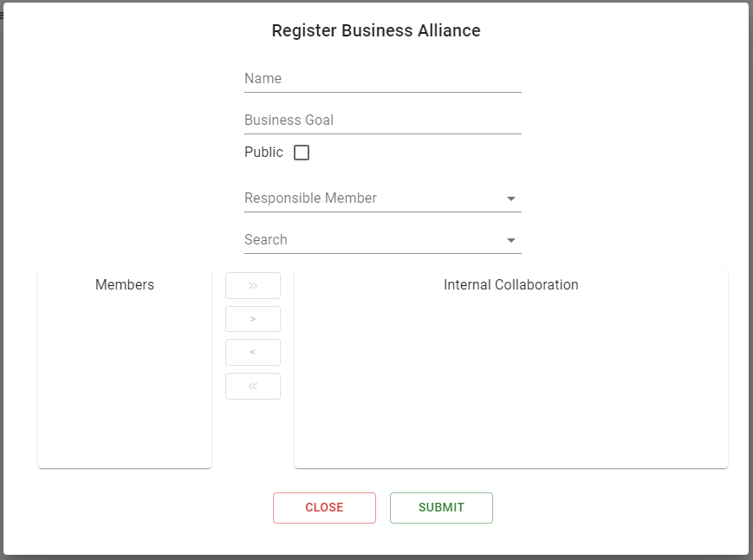Image resolution: width=753 pixels, height=560 pixels.
Task: Click inside the Members list panel
Action: coord(125,380)
